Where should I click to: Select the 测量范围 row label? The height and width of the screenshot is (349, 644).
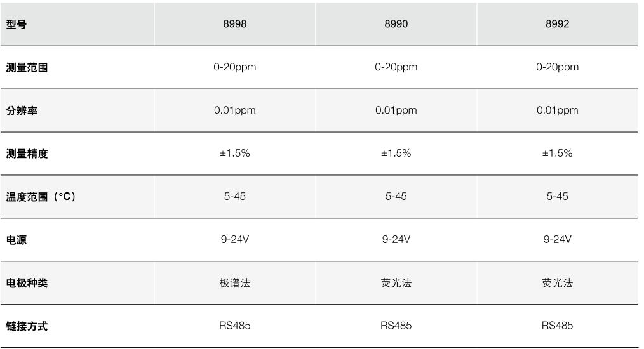(27, 67)
